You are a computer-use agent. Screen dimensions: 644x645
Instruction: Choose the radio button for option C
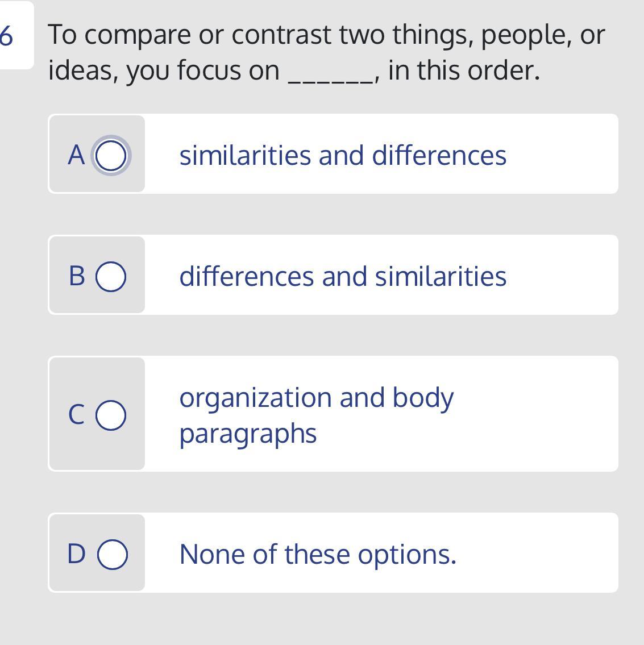pyautogui.click(x=111, y=415)
